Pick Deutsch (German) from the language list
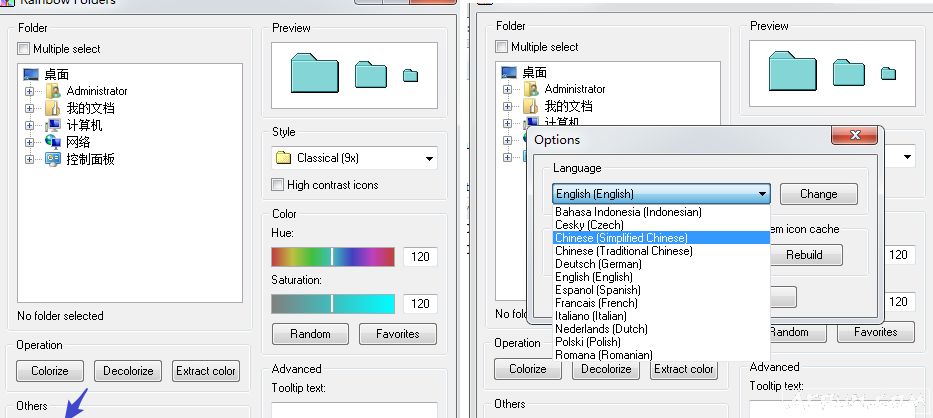Viewport: 933px width, 418px height. click(661, 264)
